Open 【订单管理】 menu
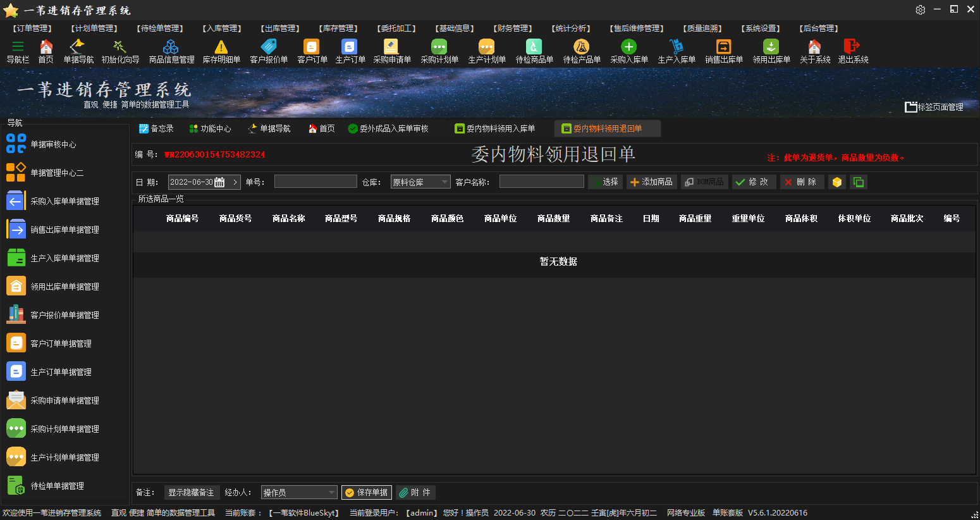Image resolution: width=980 pixels, height=520 pixels. pos(32,28)
